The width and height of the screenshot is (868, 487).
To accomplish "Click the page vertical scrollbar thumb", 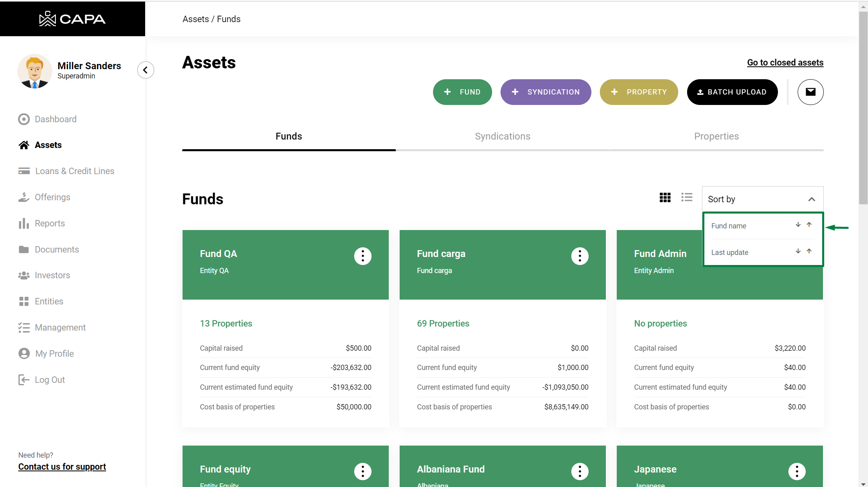I will pos(863,109).
